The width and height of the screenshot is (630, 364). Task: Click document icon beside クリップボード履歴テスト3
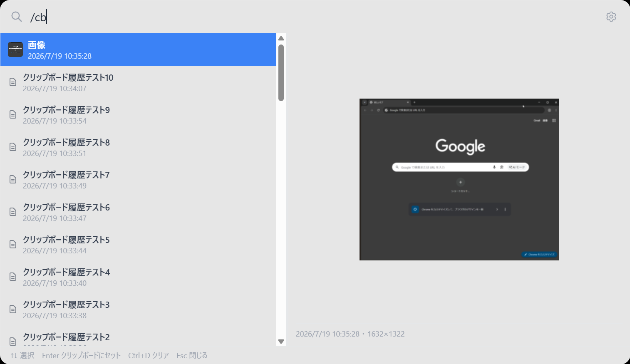point(13,309)
